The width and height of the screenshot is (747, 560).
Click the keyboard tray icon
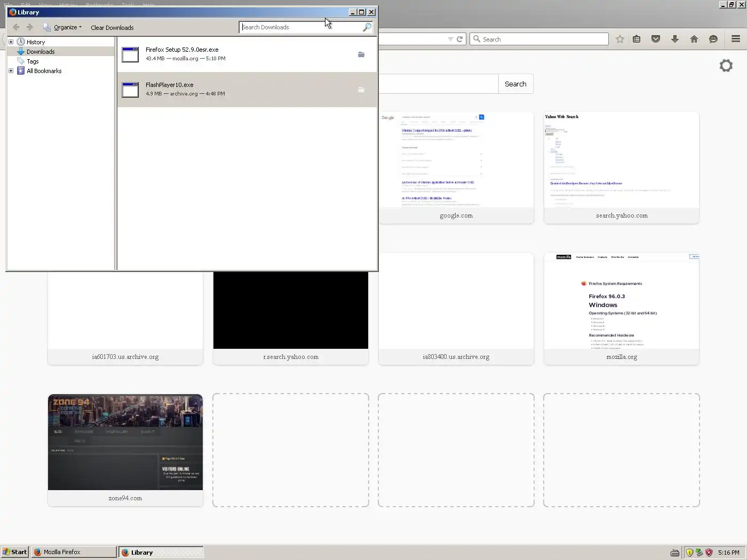point(675,553)
